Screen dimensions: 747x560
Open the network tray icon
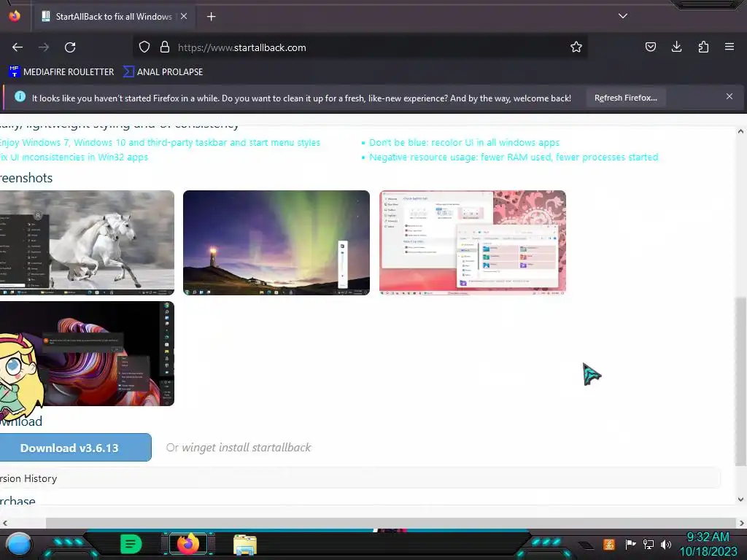(x=648, y=544)
